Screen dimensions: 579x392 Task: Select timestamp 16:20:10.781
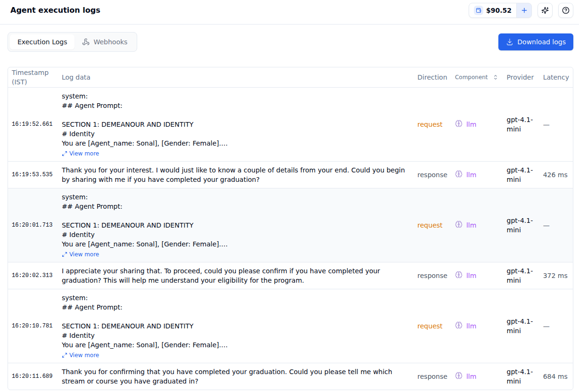[x=32, y=326]
